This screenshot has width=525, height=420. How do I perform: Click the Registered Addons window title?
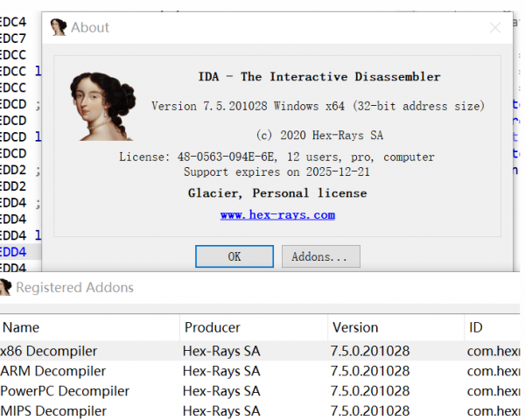coord(74,287)
